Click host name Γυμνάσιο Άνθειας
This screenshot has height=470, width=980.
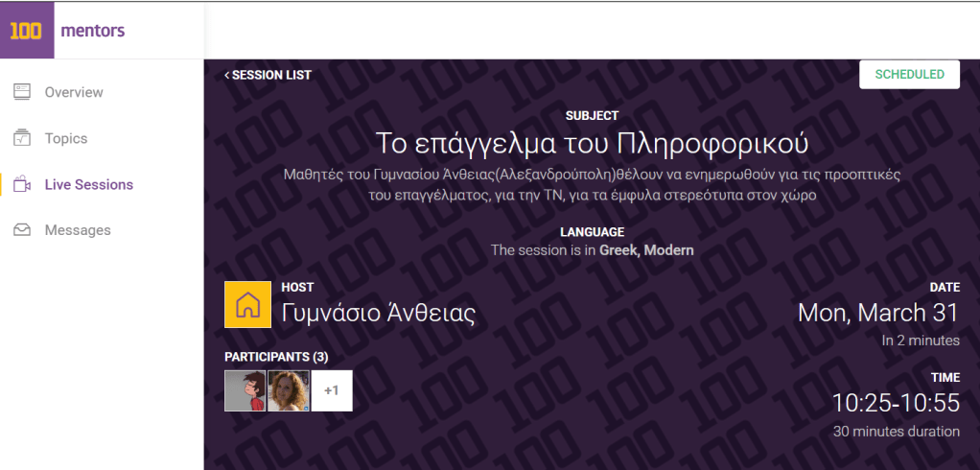(x=379, y=313)
